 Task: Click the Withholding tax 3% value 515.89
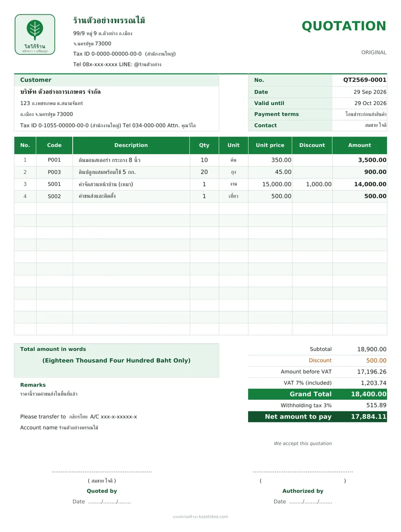coord(376,406)
